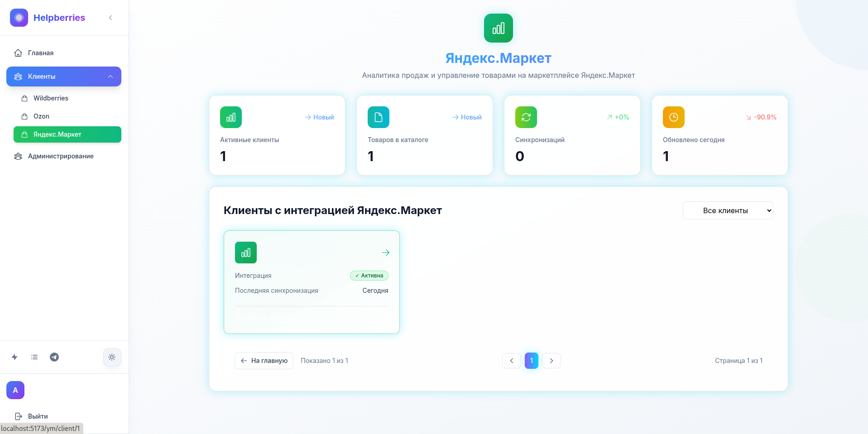This screenshot has height=434, width=868.
Task: Open the client card via arrow icon
Action: (386, 253)
